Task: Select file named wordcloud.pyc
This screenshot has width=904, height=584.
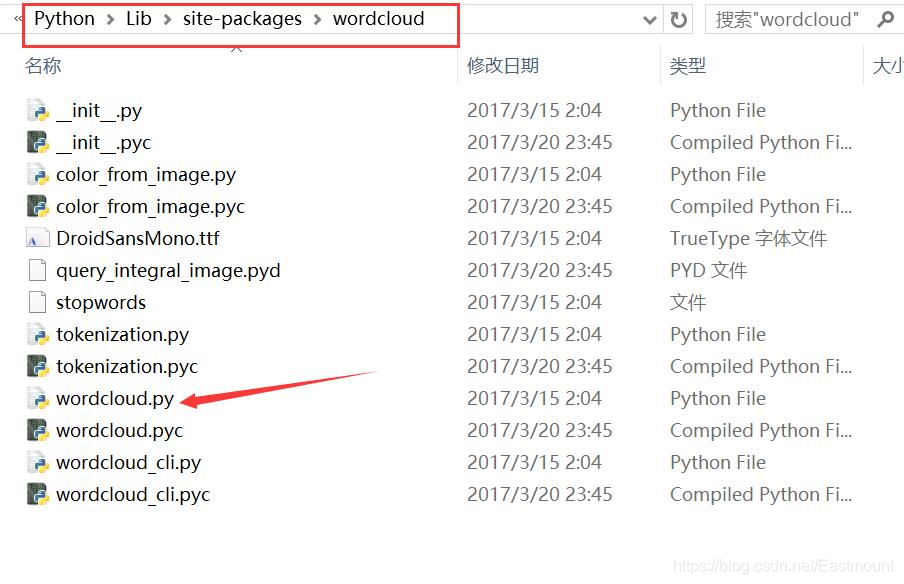Action: tap(120, 430)
